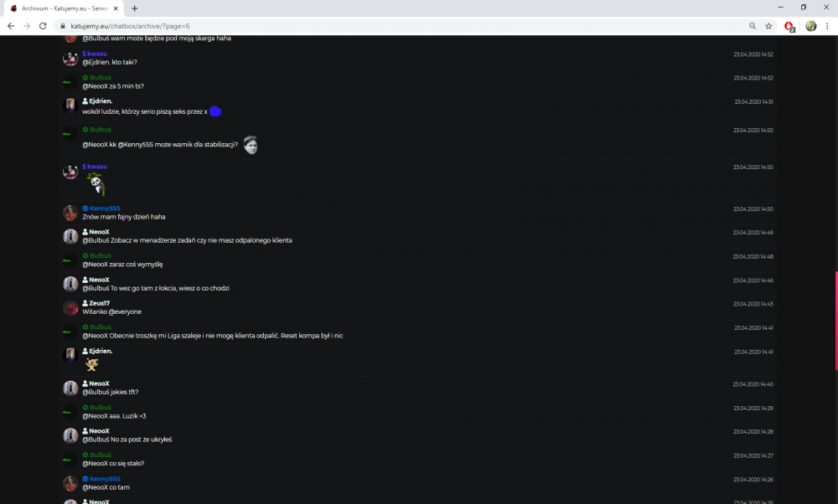
Task: Click the page's vertical scrollbar thumb
Action: 836,321
